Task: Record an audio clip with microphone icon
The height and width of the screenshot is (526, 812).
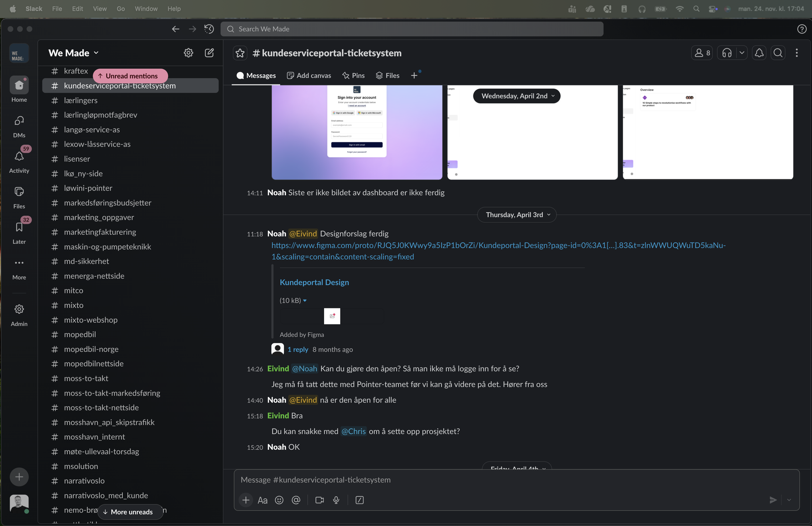Action: coord(336,500)
